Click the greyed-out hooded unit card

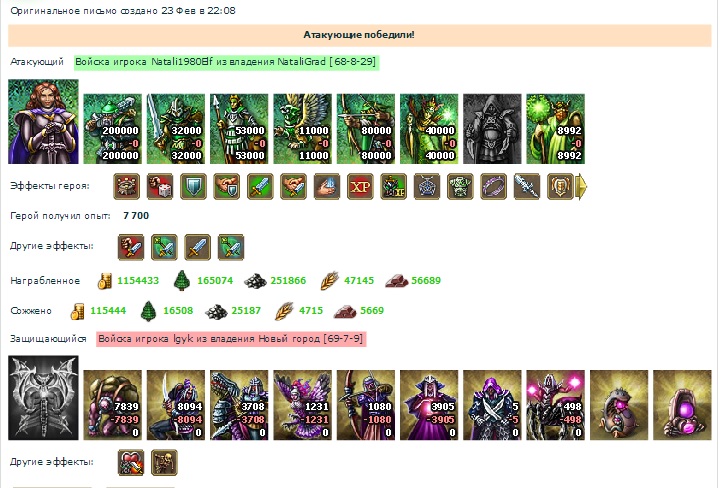[x=492, y=129]
